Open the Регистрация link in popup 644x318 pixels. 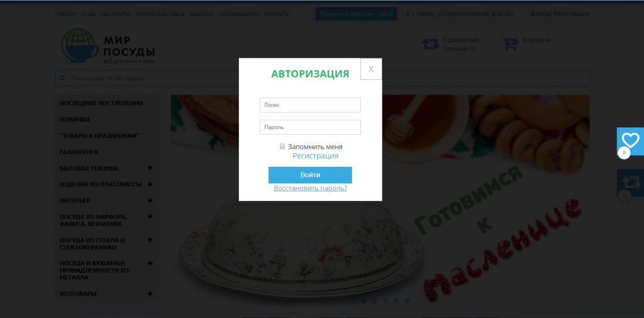(316, 156)
